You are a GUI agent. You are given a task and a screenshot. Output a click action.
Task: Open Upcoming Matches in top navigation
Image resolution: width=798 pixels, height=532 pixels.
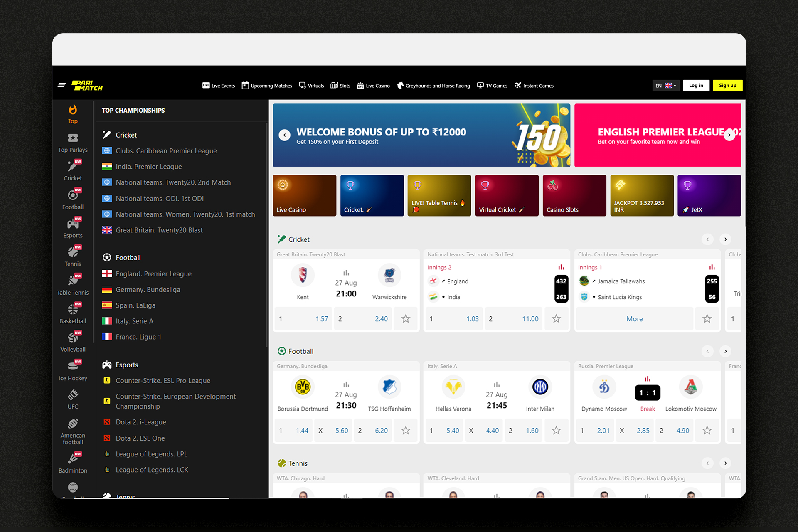267,86
